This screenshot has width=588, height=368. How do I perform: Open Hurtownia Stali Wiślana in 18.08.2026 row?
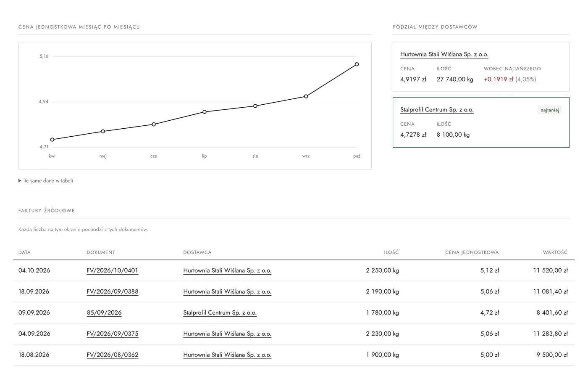(x=227, y=355)
